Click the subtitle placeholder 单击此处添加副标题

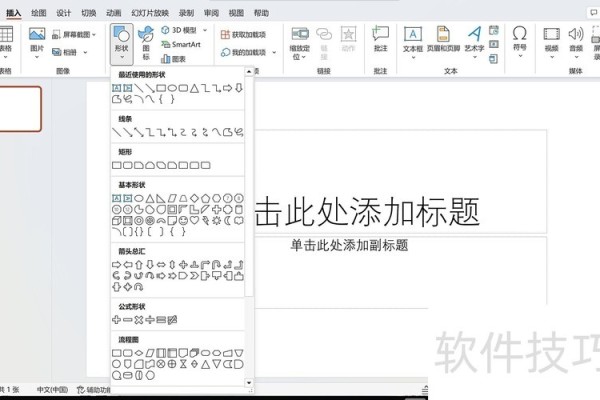tap(349, 245)
